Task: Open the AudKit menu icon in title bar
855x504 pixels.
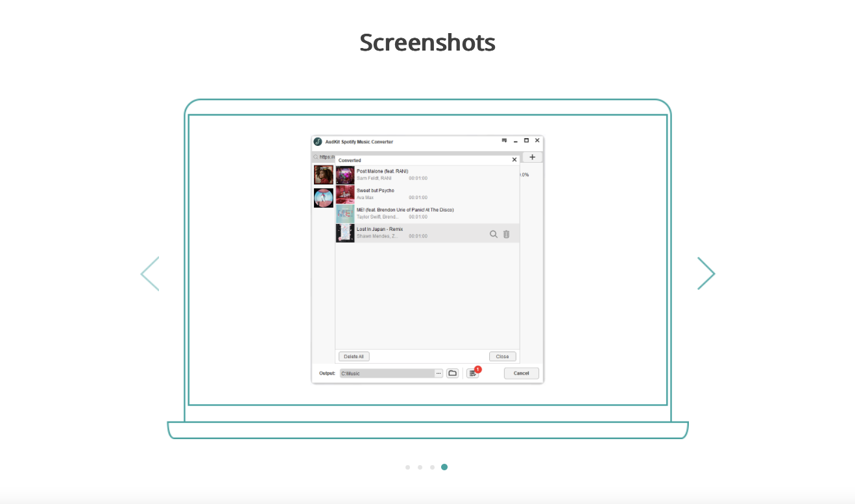Action: [x=504, y=141]
